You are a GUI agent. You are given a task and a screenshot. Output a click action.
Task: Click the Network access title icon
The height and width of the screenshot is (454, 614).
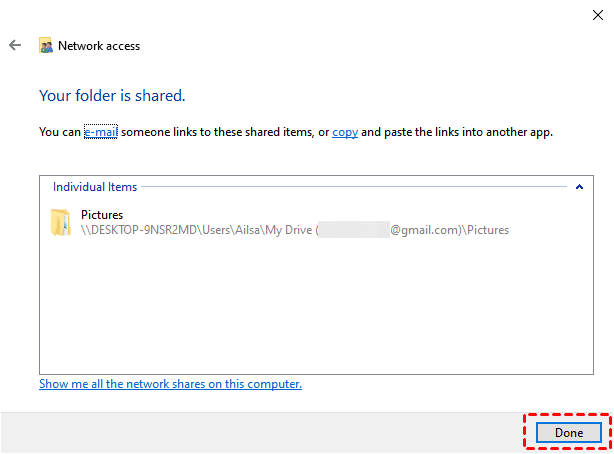pos(46,46)
